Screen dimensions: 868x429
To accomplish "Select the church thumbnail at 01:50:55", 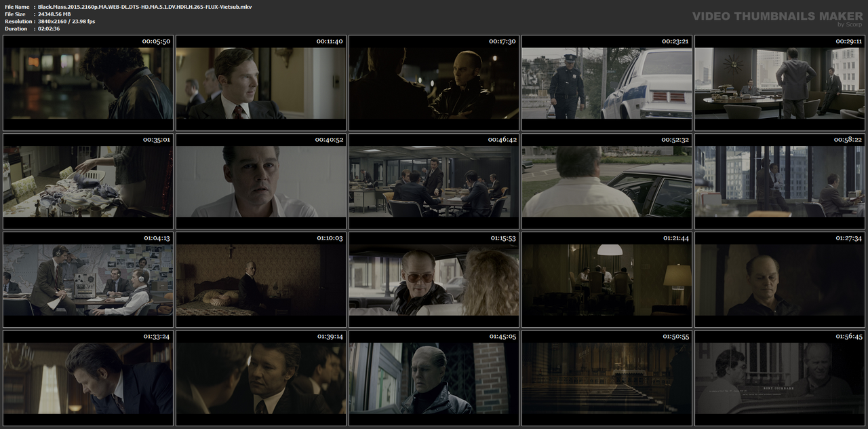I will 607,377.
